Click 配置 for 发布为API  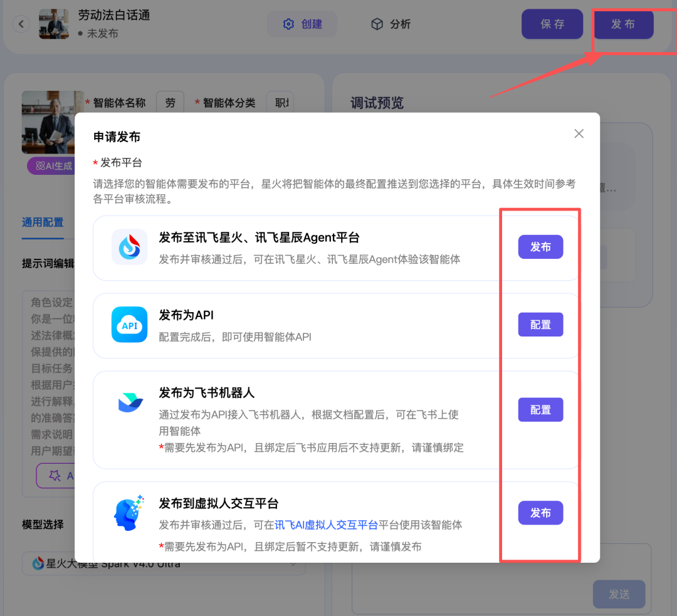point(540,325)
